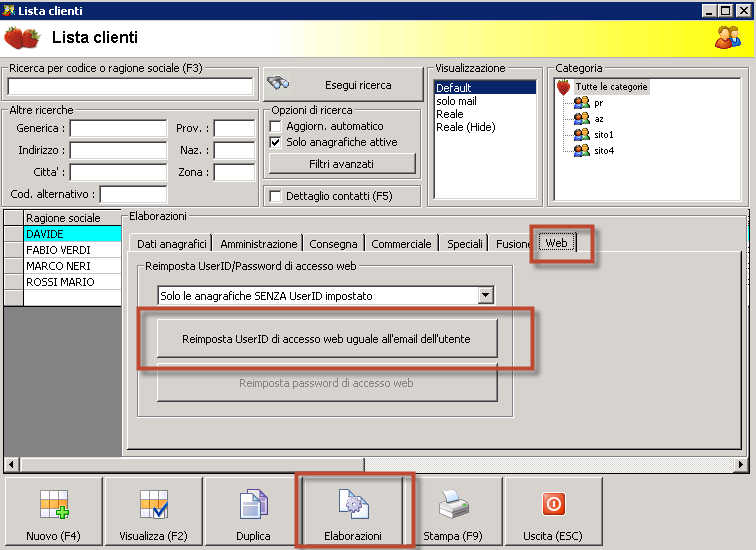
Task: Click the Indirizzo search field
Action: [x=119, y=150]
